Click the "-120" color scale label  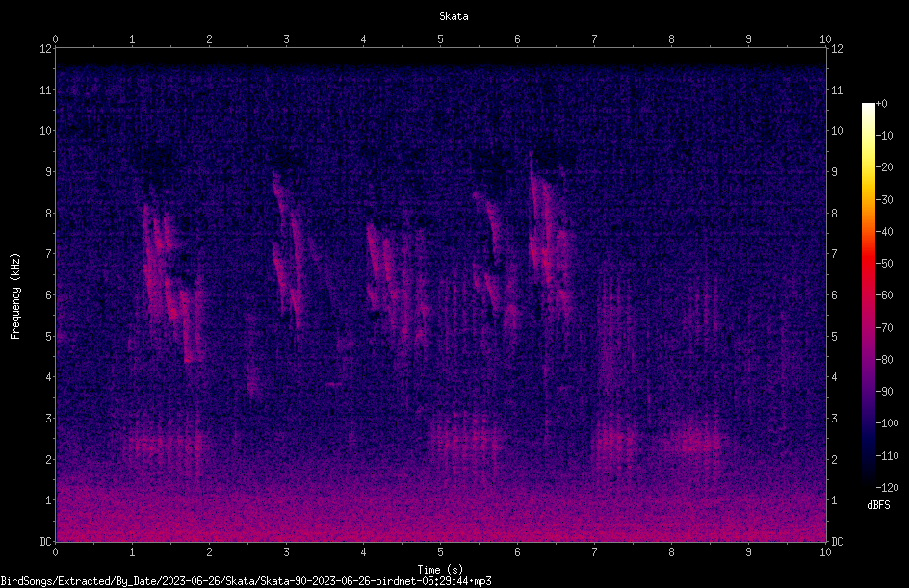(x=887, y=487)
